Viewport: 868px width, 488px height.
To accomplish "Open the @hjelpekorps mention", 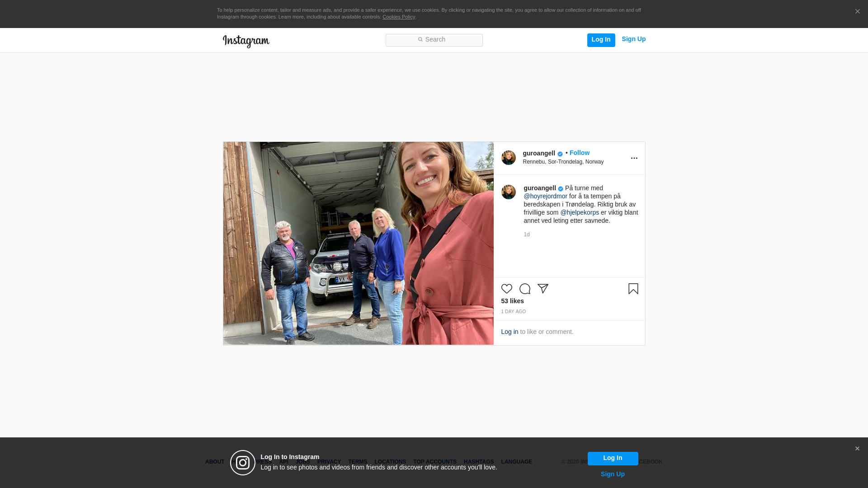I will coord(580,212).
